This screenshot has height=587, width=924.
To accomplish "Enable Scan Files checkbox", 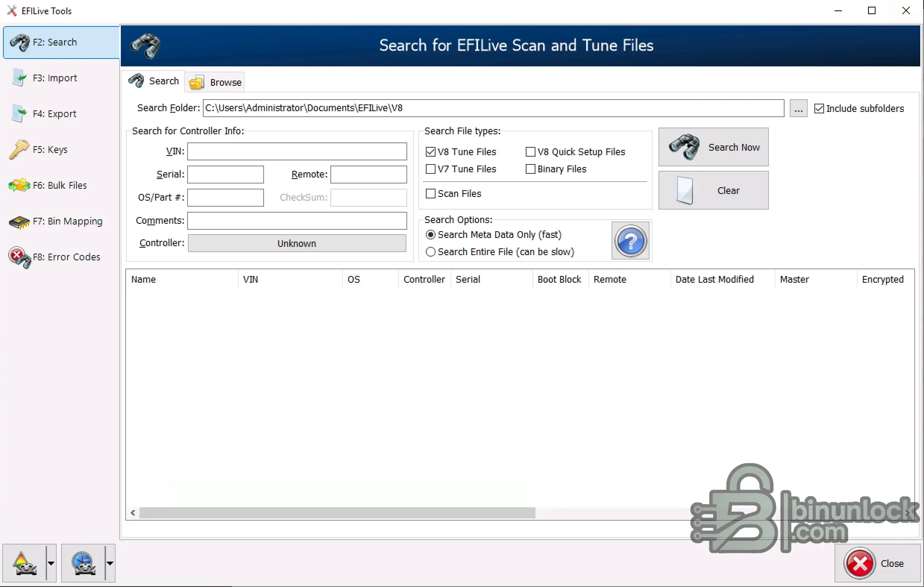I will (453, 193).
